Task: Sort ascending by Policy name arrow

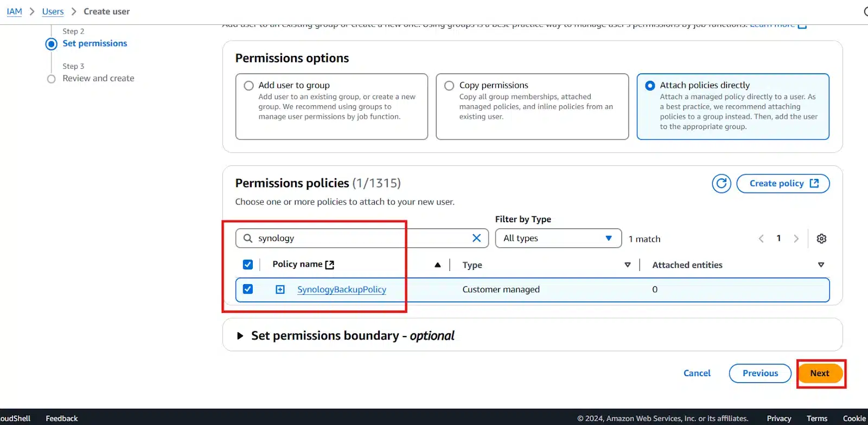Action: coord(437,265)
